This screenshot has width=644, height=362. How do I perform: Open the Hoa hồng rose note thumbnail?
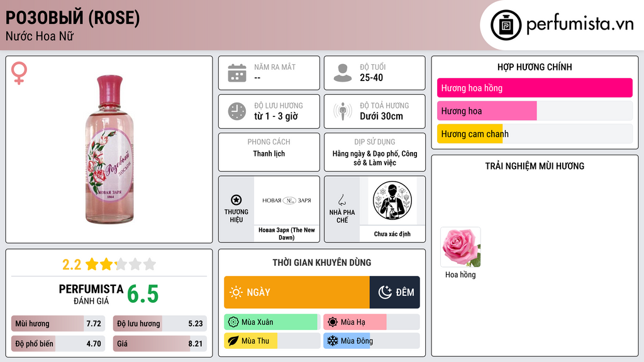point(460,247)
